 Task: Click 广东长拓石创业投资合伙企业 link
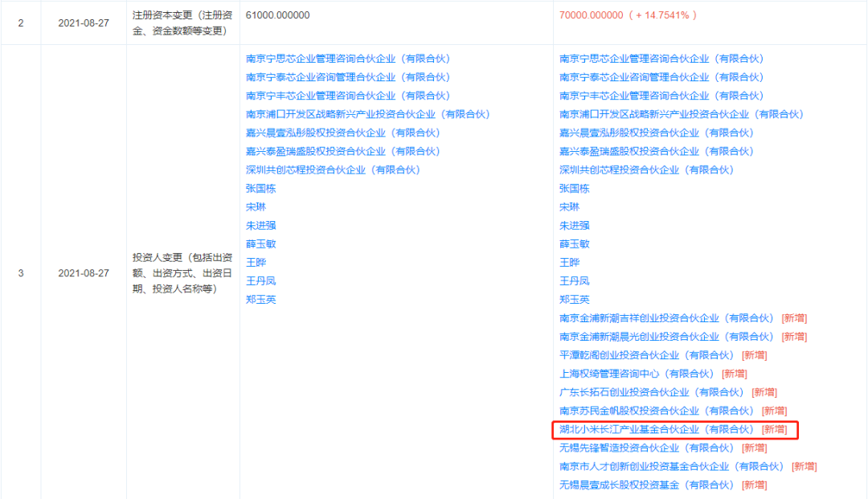point(652,392)
